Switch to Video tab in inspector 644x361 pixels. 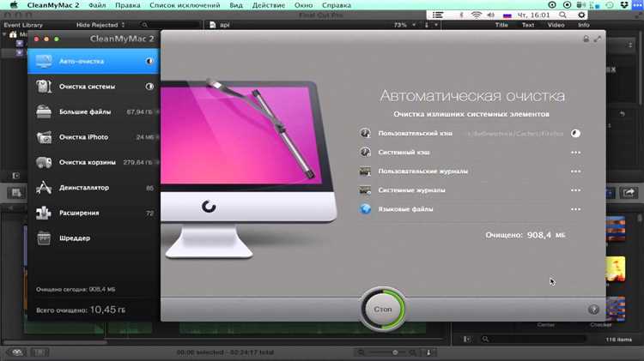(556, 25)
